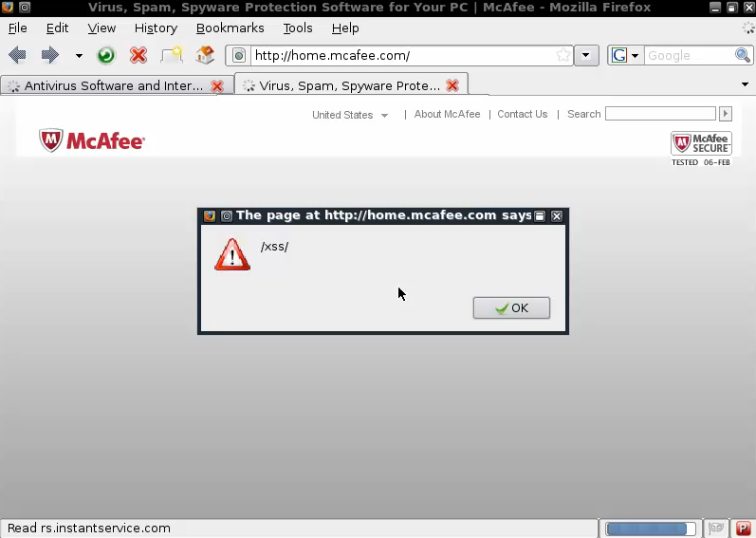Run the search with magnifier icon

coord(743,55)
